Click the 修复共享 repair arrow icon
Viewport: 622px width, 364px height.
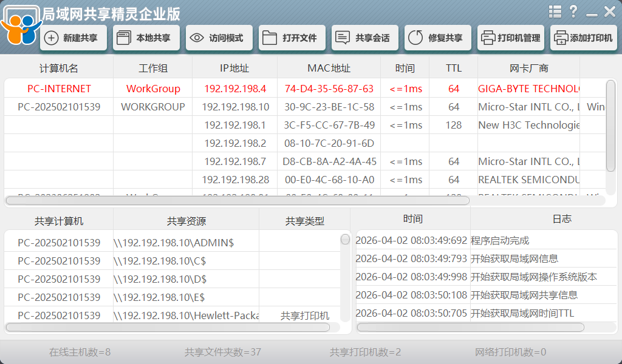click(x=415, y=38)
